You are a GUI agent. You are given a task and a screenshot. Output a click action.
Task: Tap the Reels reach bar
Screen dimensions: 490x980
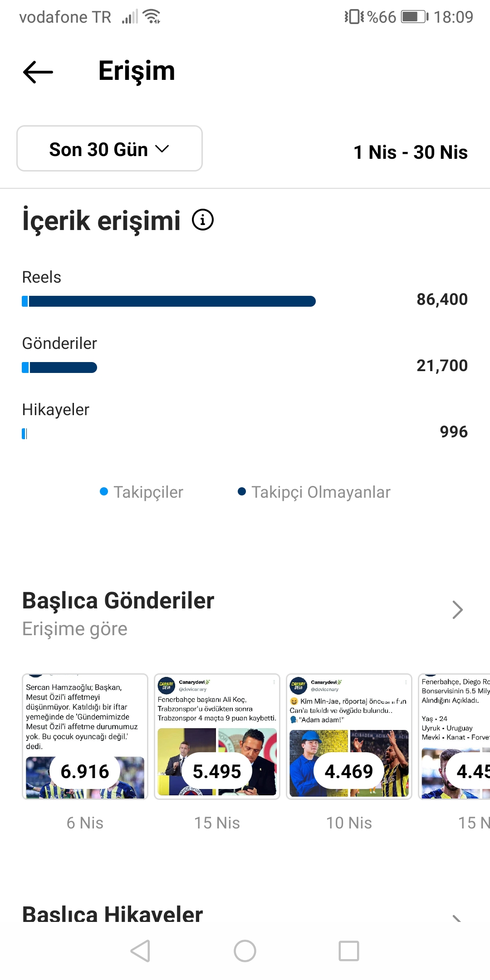point(169,301)
